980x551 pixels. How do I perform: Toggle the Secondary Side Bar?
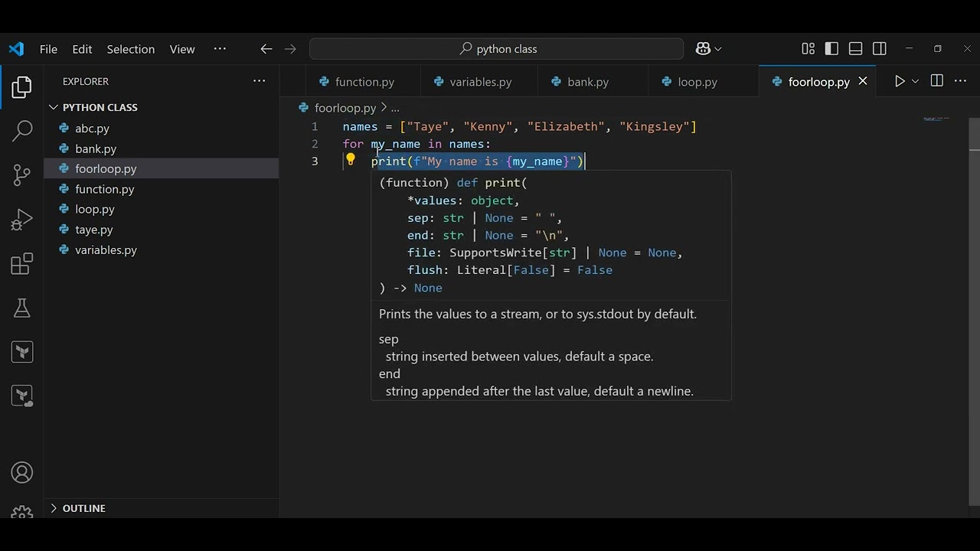pyautogui.click(x=880, y=49)
